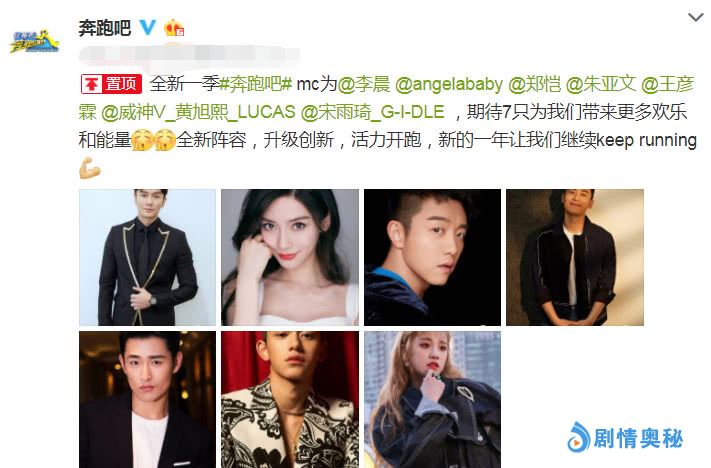Expand the post options chevron
Viewport: 711px width, 468px height.
(x=695, y=17)
